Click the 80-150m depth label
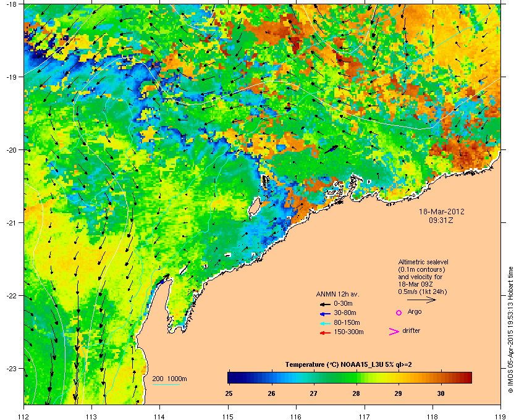Screen dimensions: 519x420 point(347,322)
